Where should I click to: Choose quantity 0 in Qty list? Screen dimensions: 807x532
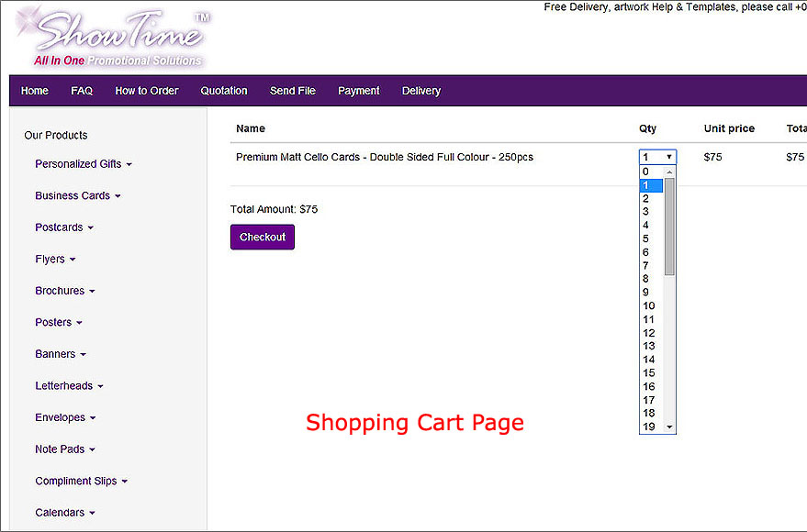click(652, 172)
